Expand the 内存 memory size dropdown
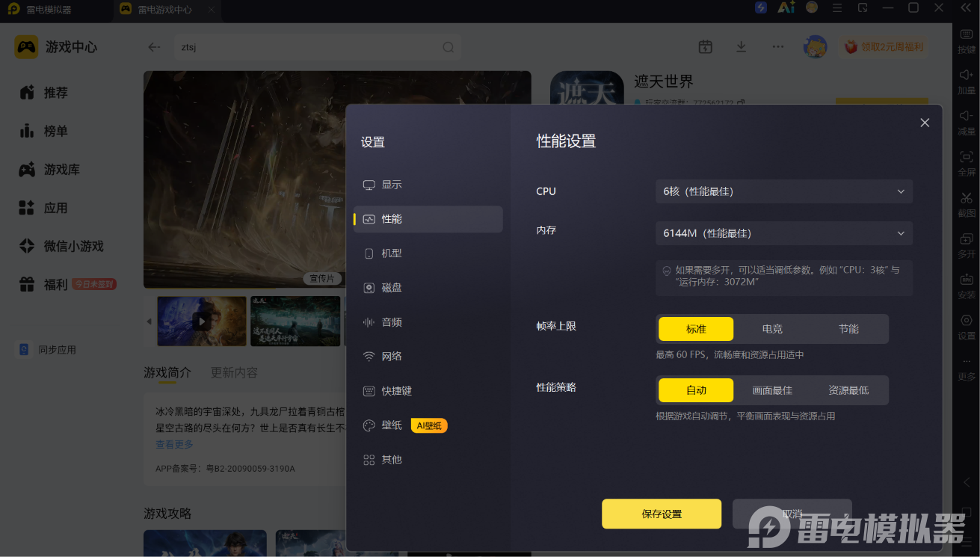The width and height of the screenshot is (980, 557). (784, 233)
